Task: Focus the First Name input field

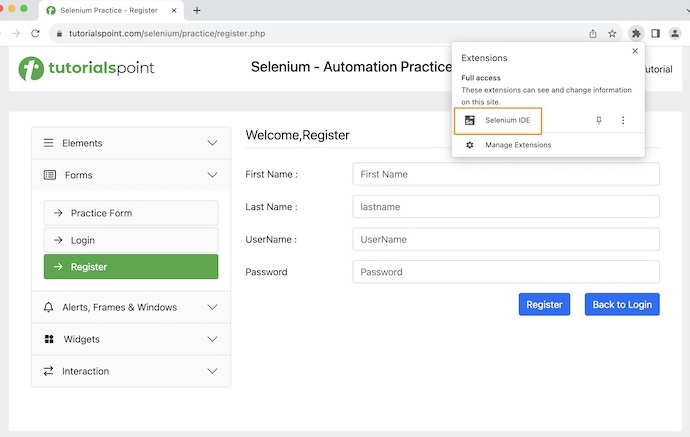Action: pos(506,174)
